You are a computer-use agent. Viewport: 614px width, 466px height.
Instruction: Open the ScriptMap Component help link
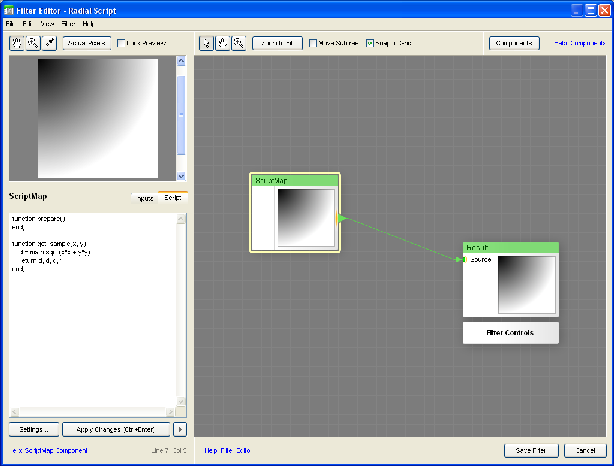point(50,451)
